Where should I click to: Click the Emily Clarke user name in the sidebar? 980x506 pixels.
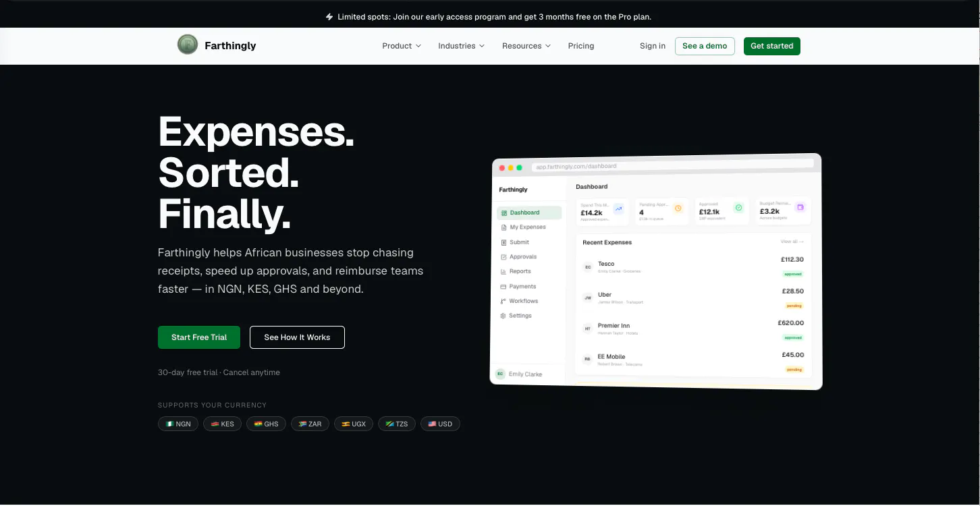click(525, 374)
